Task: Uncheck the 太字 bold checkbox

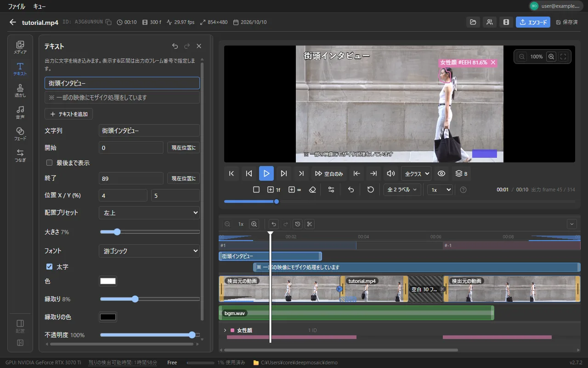Action: pos(49,267)
